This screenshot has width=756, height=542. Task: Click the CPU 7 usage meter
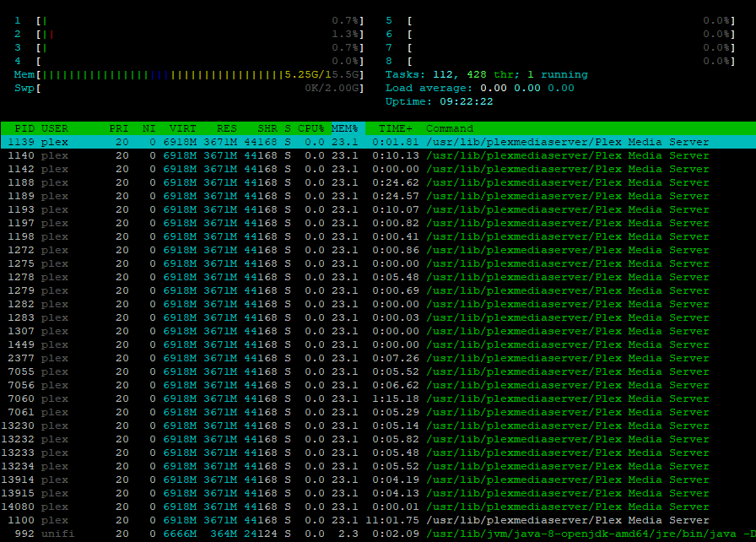[x=560, y=47]
